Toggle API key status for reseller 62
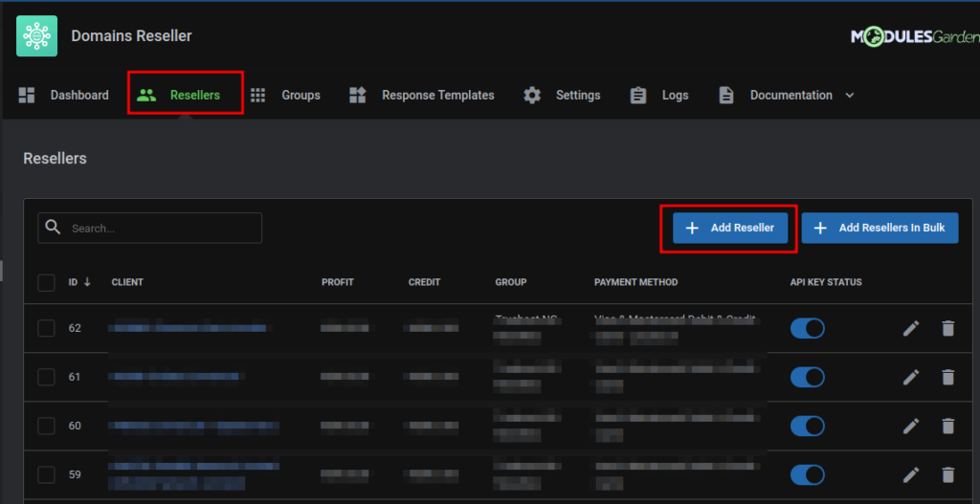Viewport: 980px width, 504px height. click(x=807, y=328)
